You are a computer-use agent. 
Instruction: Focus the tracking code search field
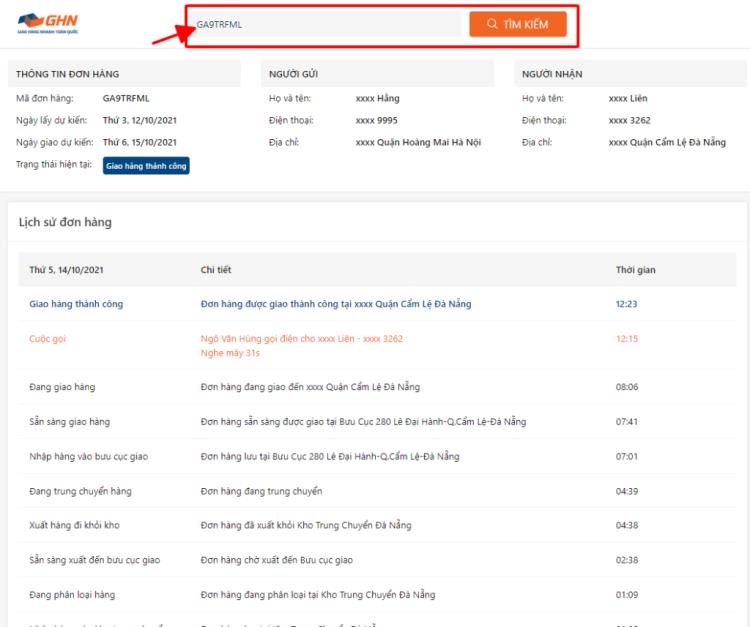coord(325,24)
